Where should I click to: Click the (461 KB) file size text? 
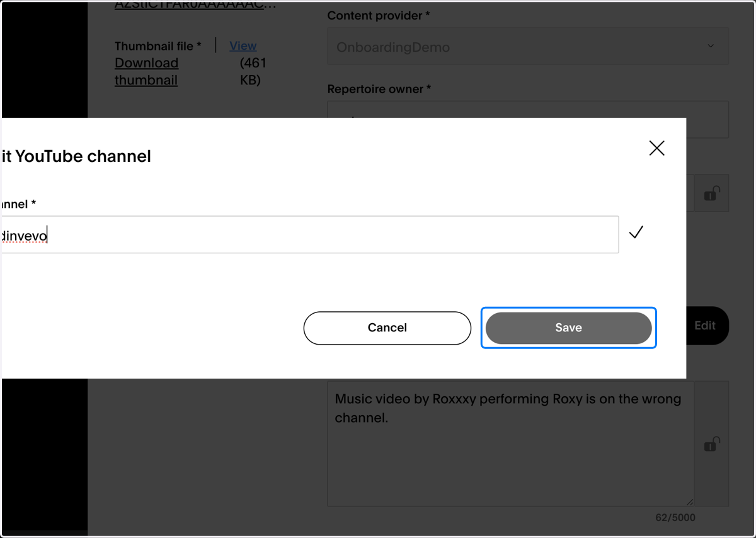click(x=253, y=71)
